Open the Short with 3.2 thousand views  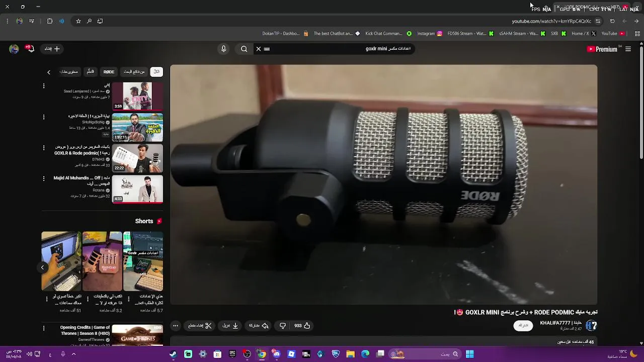[102, 261]
